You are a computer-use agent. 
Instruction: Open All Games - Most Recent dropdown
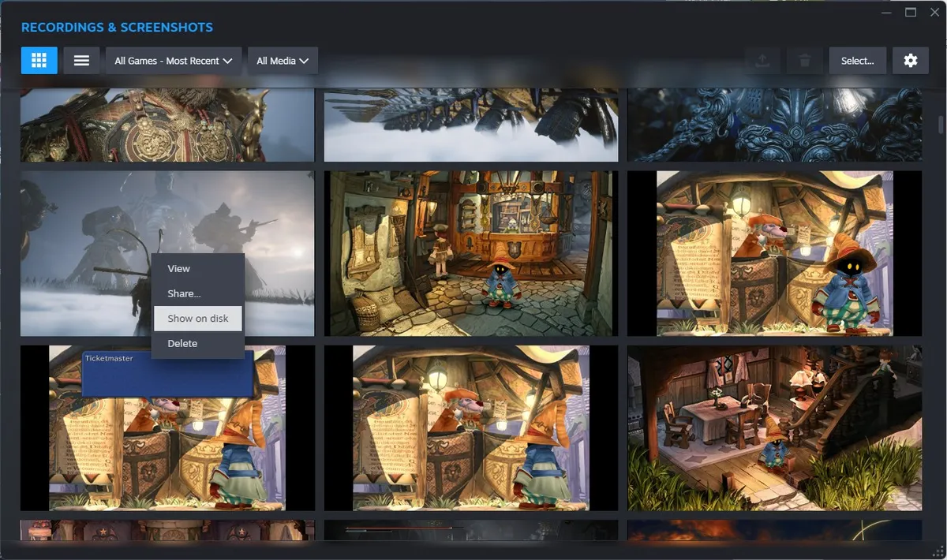tap(173, 60)
